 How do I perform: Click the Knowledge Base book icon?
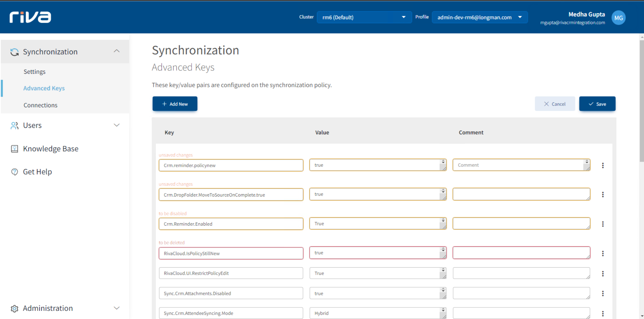coord(15,149)
